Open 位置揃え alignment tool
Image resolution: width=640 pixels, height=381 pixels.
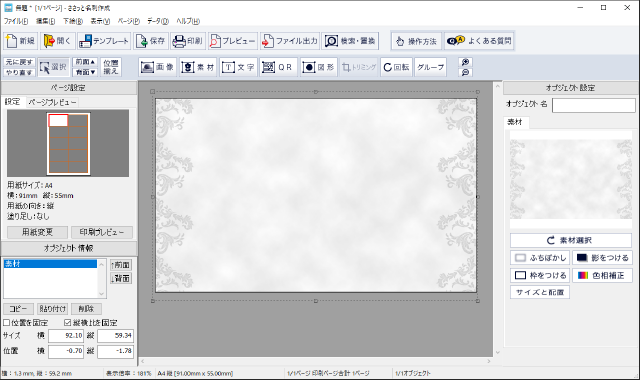tap(111, 67)
